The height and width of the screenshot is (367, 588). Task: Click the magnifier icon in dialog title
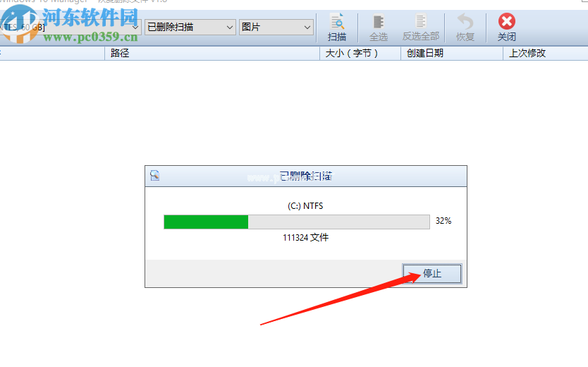(155, 175)
